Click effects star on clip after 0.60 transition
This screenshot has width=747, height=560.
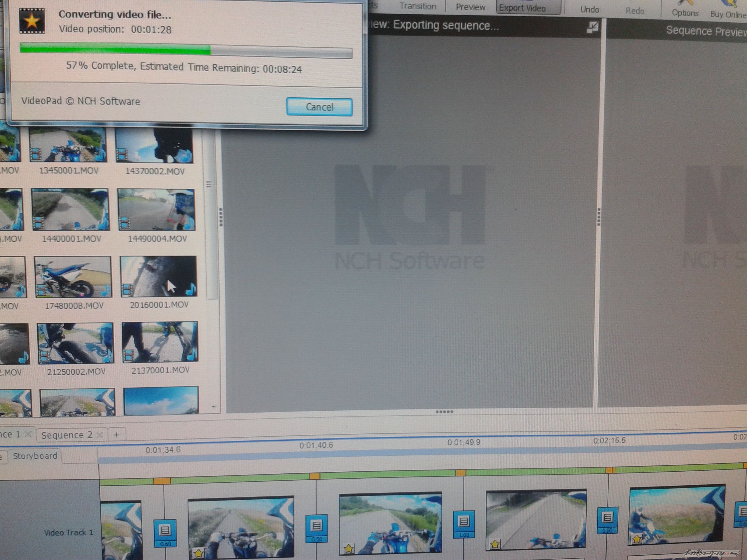[x=199, y=553]
